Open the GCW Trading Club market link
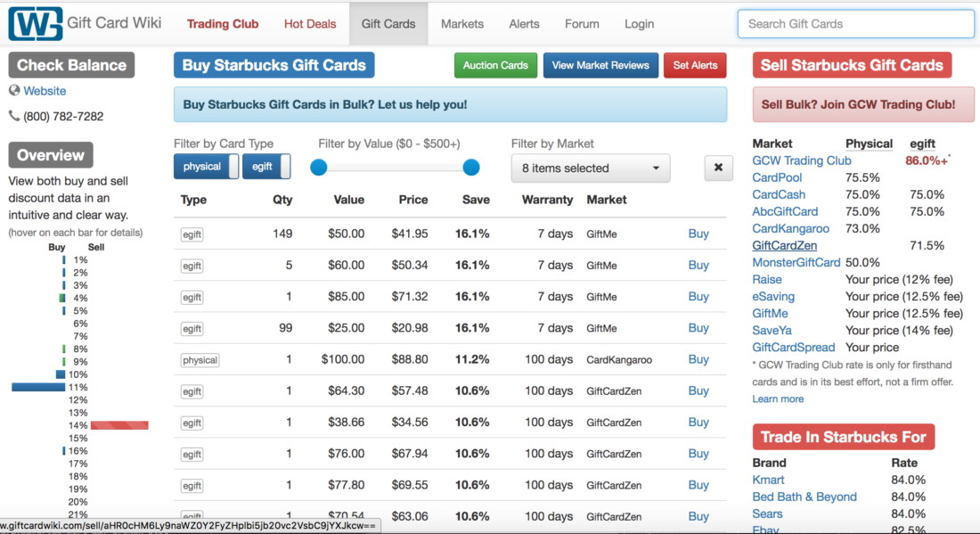The height and width of the screenshot is (534, 980). tap(801, 160)
